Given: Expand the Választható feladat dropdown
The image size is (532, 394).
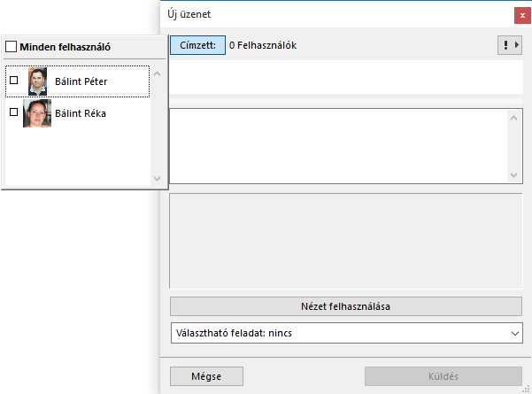Looking at the screenshot, I should tap(515, 333).
